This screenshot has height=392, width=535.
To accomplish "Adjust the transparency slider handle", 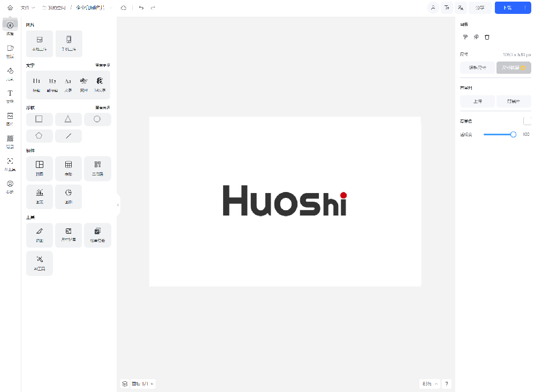I will 513,134.
